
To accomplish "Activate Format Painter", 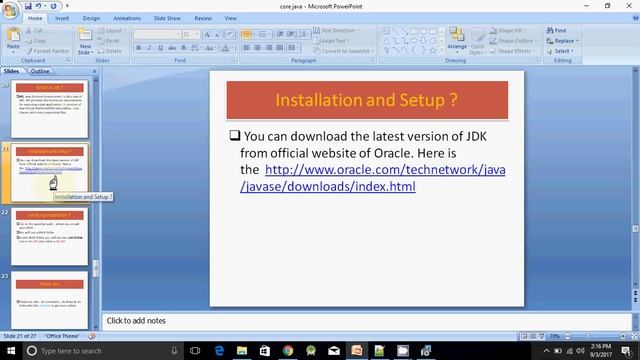I will (x=47, y=51).
